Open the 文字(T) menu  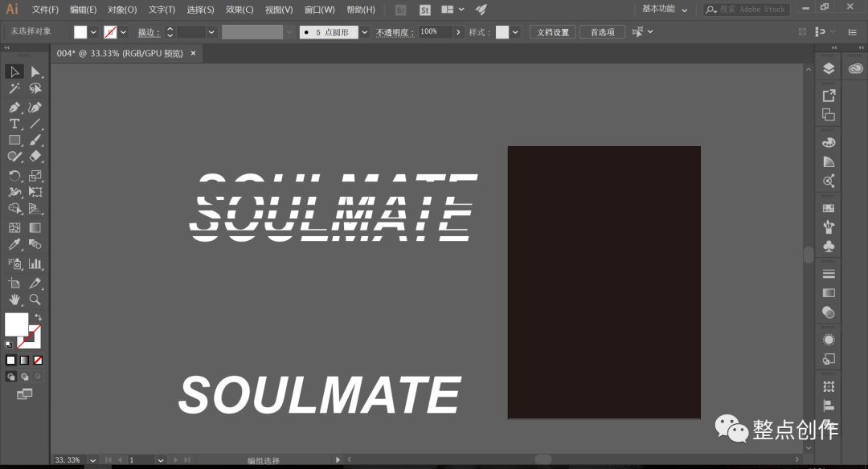[x=162, y=10]
